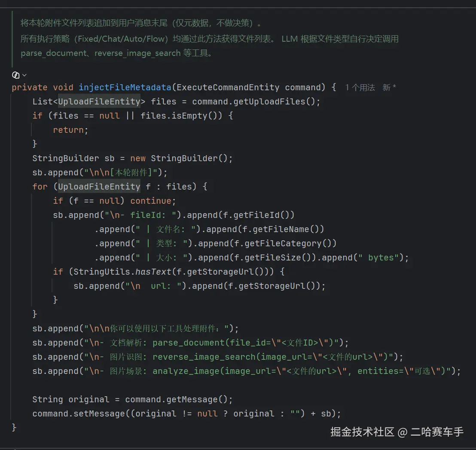Click doc comment line starting '所有执行策略'
476x450 pixels.
(x=210, y=39)
